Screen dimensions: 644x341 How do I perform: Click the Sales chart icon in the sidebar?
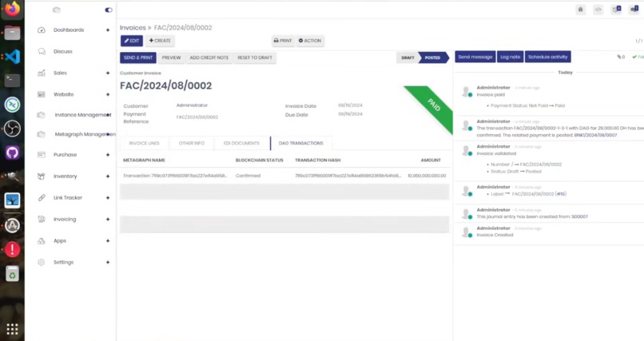pyautogui.click(x=41, y=73)
